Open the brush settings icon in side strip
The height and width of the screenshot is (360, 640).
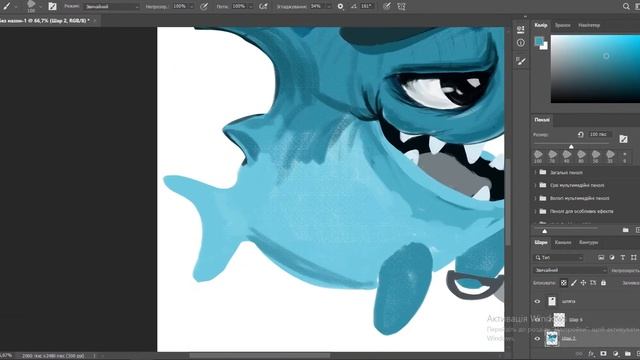(x=521, y=61)
